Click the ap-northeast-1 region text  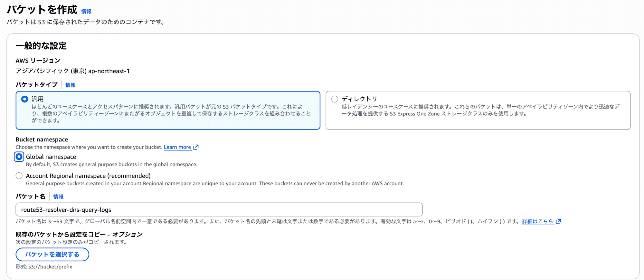pos(109,71)
